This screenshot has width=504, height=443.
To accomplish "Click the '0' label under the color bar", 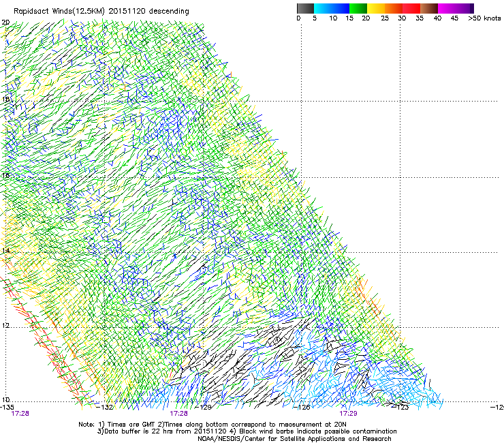I will click(x=298, y=18).
